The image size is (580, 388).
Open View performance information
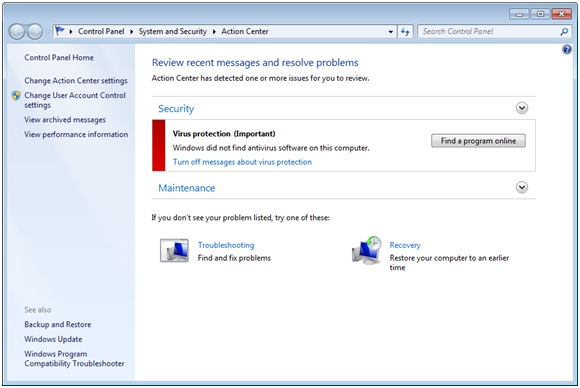[76, 134]
